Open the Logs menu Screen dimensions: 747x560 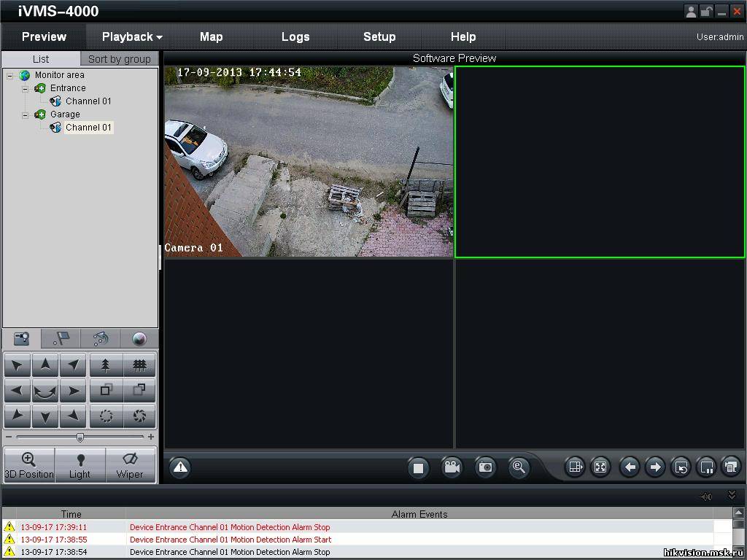295,36
